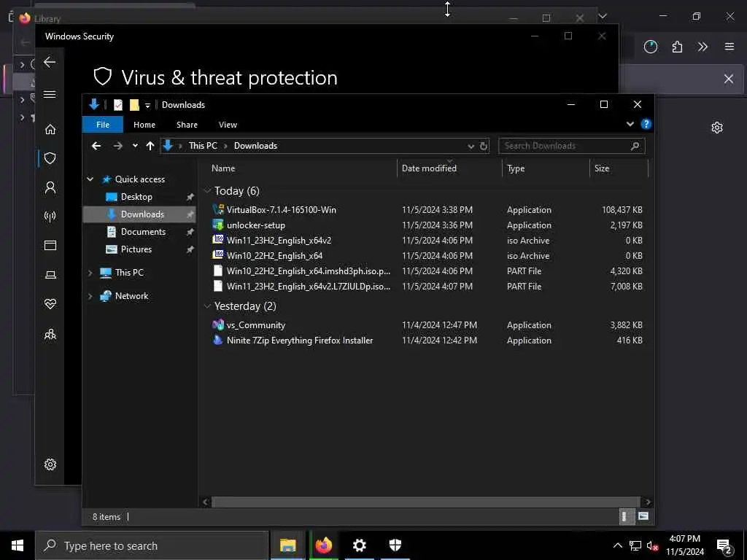The image size is (747, 560).
Task: Open Firewall & network protection icon
Action: point(50,217)
